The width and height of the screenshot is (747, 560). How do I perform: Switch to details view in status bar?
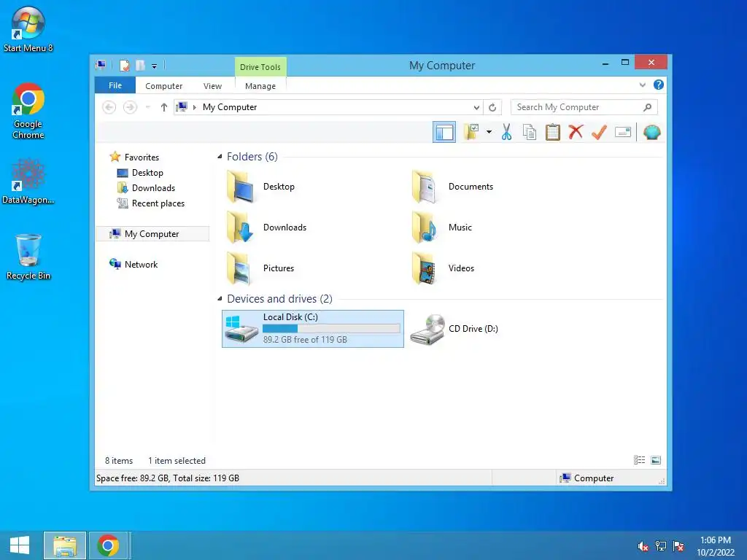click(x=639, y=460)
